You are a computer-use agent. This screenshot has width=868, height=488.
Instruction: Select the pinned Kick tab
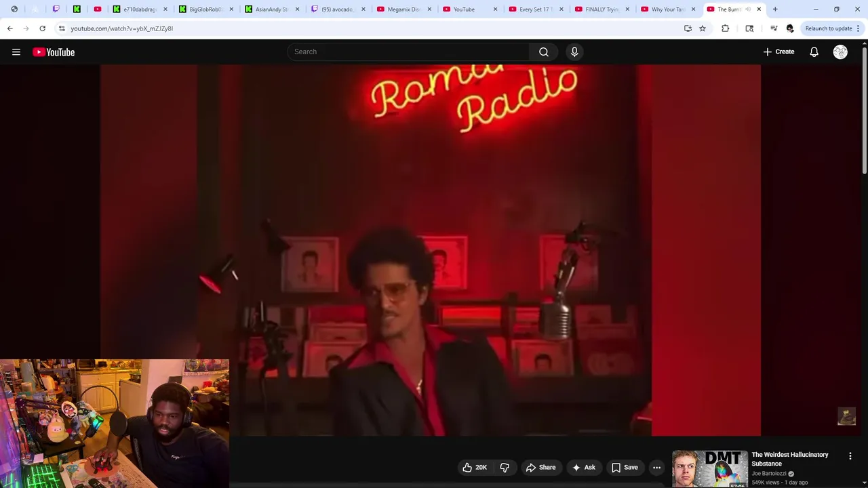click(x=77, y=9)
